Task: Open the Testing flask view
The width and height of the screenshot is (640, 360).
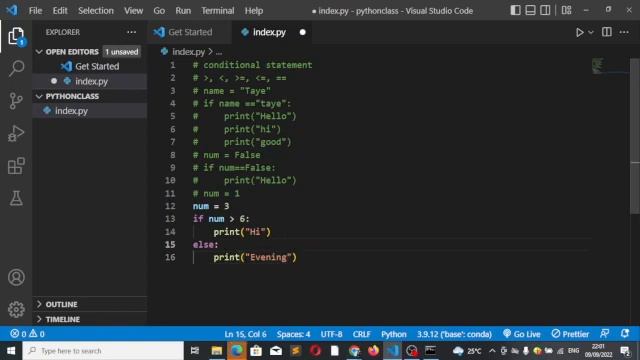Action: click(x=16, y=198)
